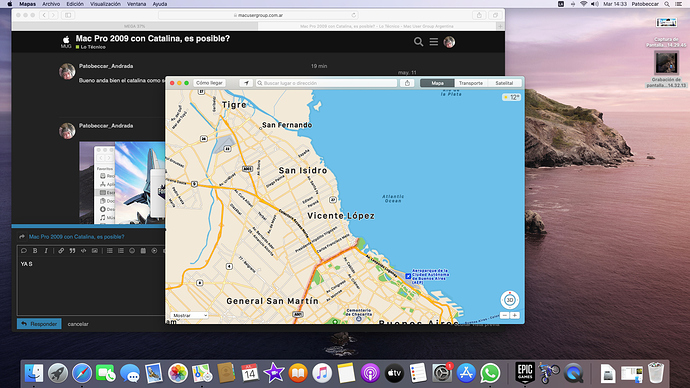Click the forum search magnifier icon

[x=418, y=42]
